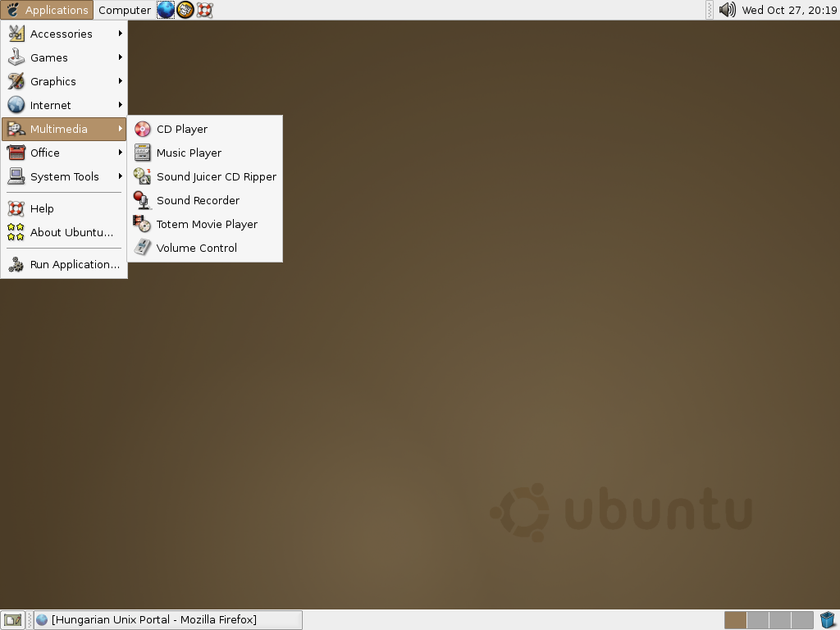This screenshot has height=630, width=840.
Task: Expand the Office submenu arrow
Action: (x=121, y=152)
